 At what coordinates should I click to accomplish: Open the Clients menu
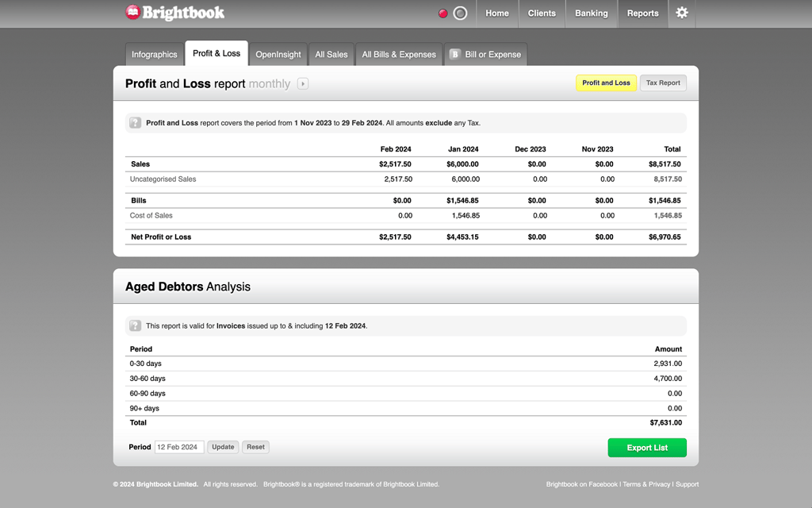(542, 13)
